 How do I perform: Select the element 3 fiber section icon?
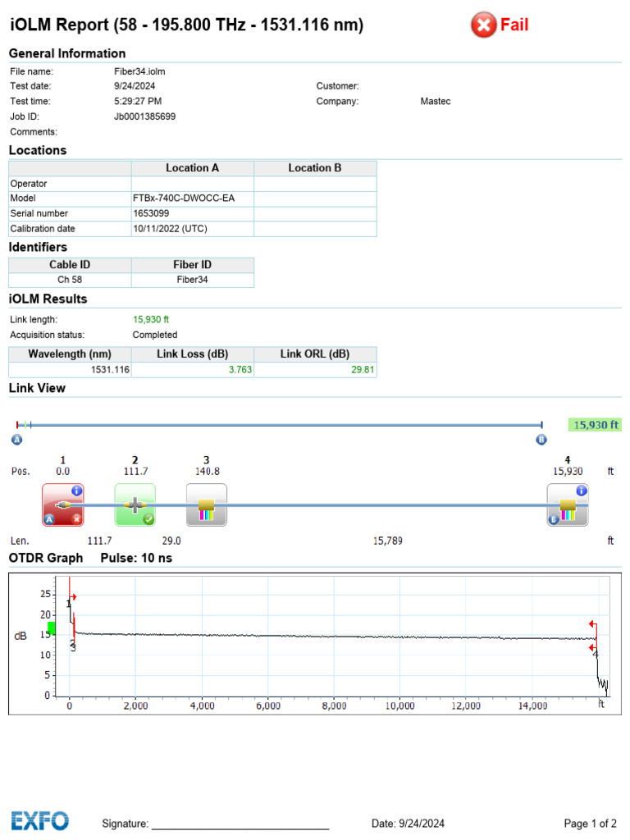pyautogui.click(x=206, y=504)
